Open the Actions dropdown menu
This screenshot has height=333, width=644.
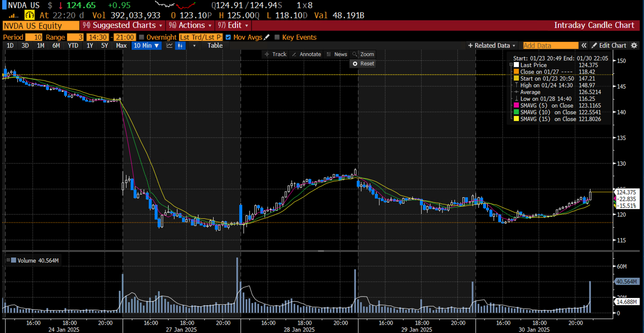[190, 25]
